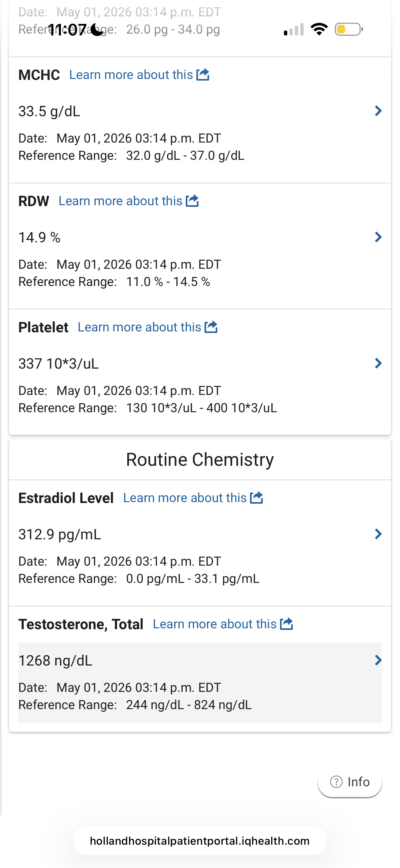
Task: Open Estradiol Learn more about this link
Action: 185,498
